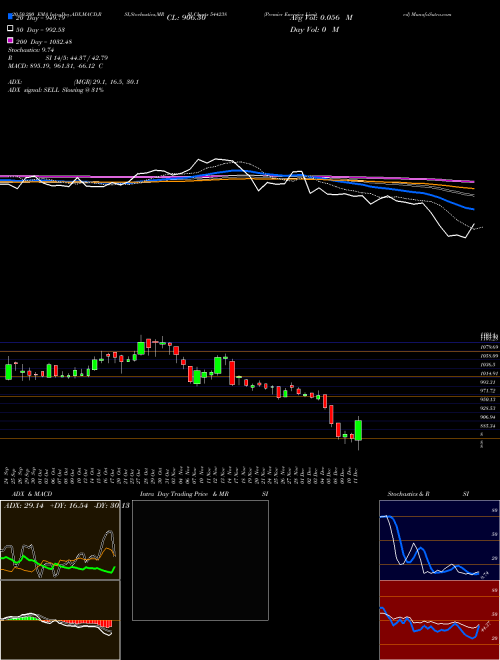
Task: Click the 'Day Vol: 0 M' label
Action: click(314, 29)
